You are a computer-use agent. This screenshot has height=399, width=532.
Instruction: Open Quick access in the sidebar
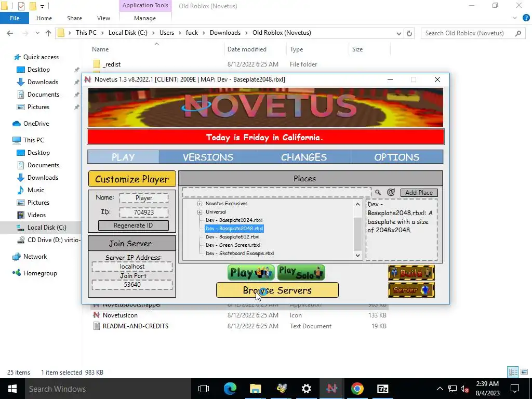point(41,57)
